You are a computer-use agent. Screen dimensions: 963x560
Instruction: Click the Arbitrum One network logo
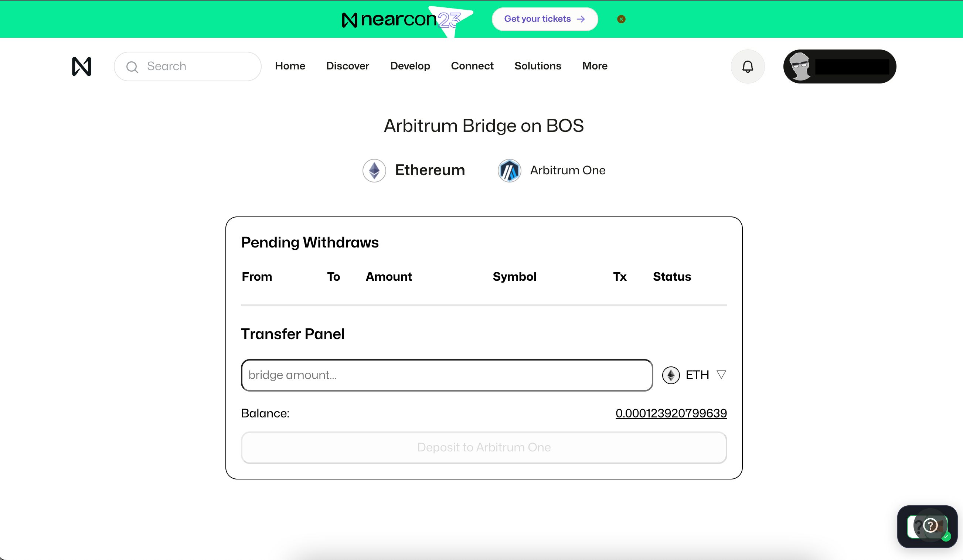click(509, 170)
